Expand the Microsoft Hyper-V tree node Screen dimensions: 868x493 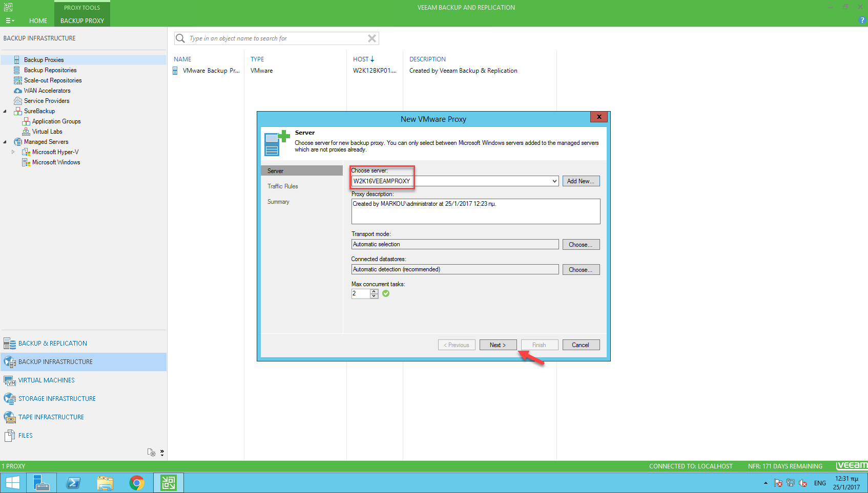click(13, 152)
